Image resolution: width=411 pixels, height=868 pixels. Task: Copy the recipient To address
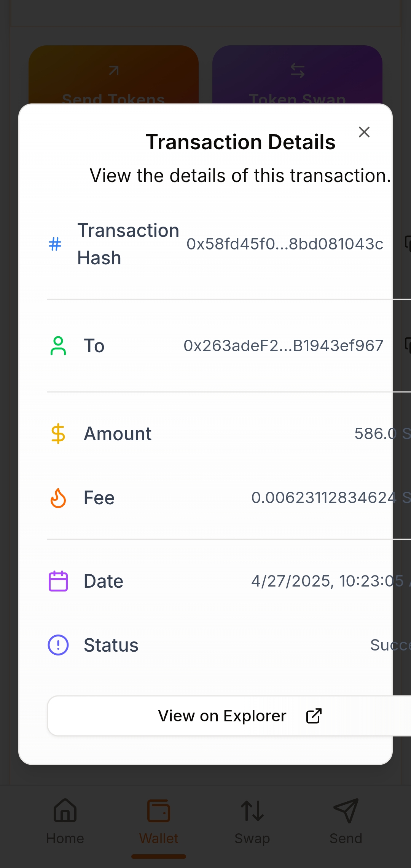[408, 345]
